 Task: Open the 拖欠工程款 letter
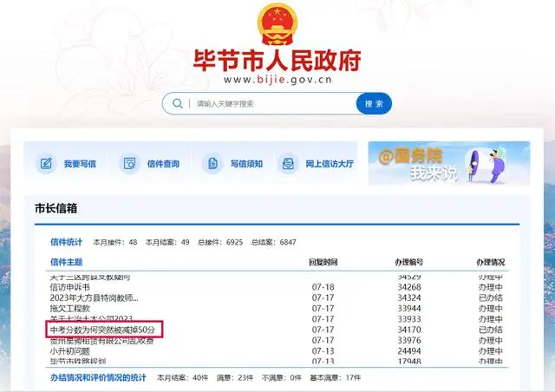(70, 309)
